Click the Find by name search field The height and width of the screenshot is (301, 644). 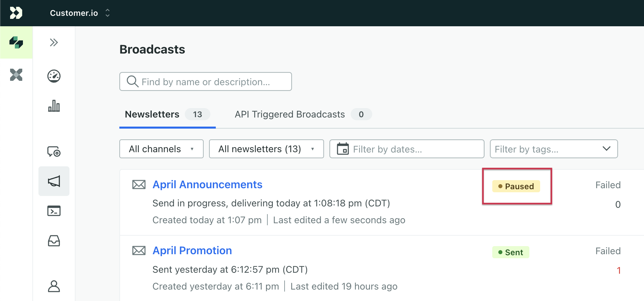tap(206, 82)
